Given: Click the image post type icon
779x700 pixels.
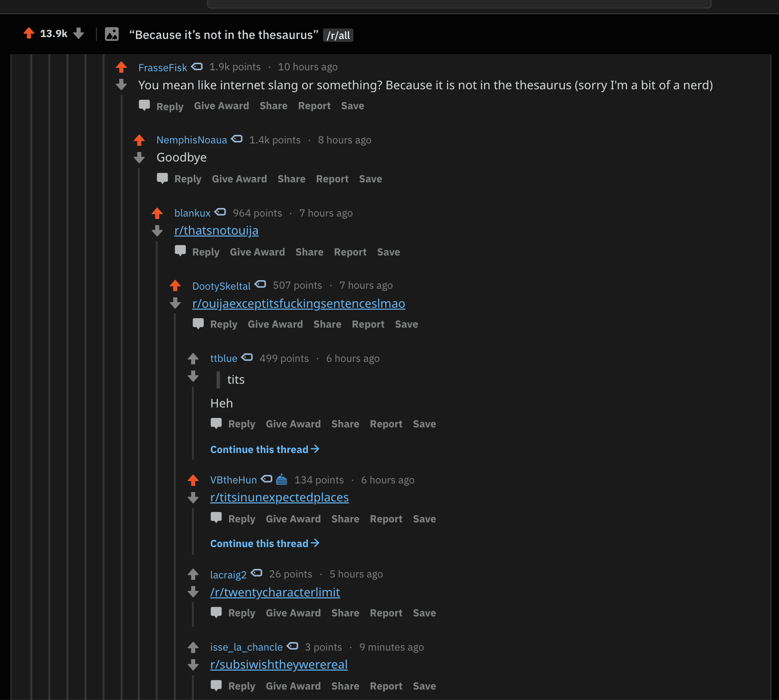Looking at the screenshot, I should click(112, 34).
